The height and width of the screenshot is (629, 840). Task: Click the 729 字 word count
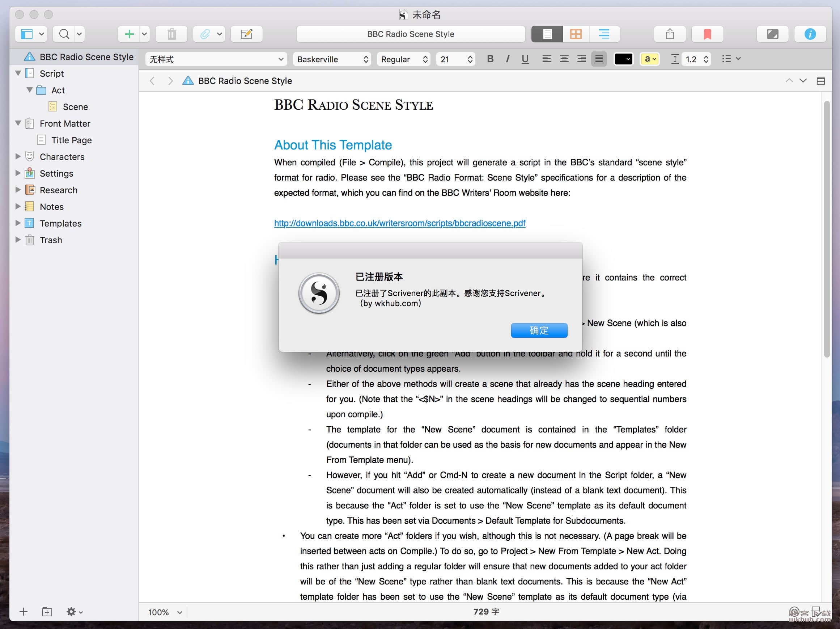[486, 611]
